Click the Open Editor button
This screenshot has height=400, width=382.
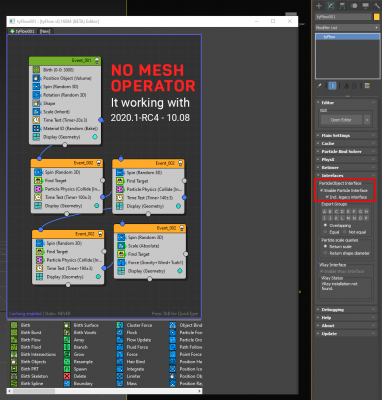click(341, 120)
